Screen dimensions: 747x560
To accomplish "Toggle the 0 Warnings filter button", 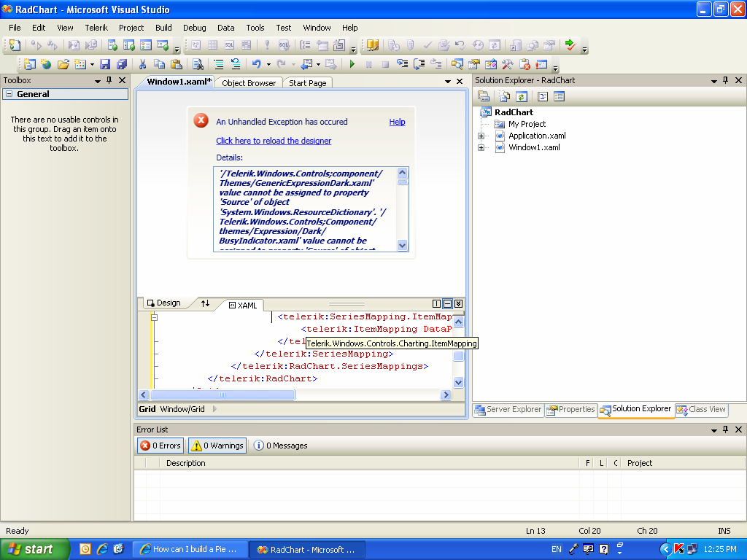I will click(217, 446).
